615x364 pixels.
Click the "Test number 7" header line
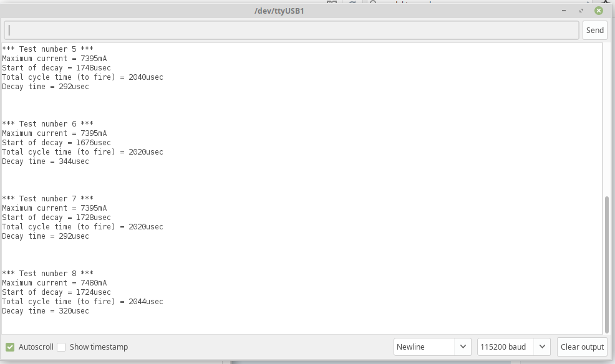48,199
